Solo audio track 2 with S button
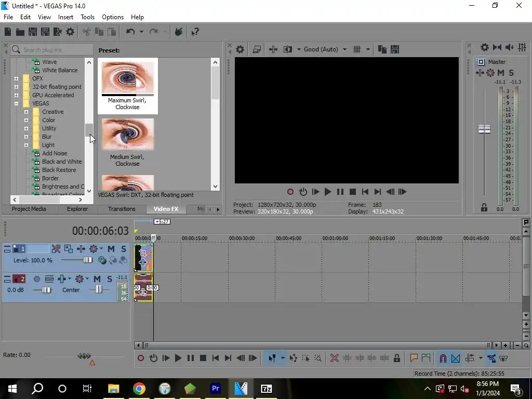Screen dimensions: 532x399 coord(109,279)
